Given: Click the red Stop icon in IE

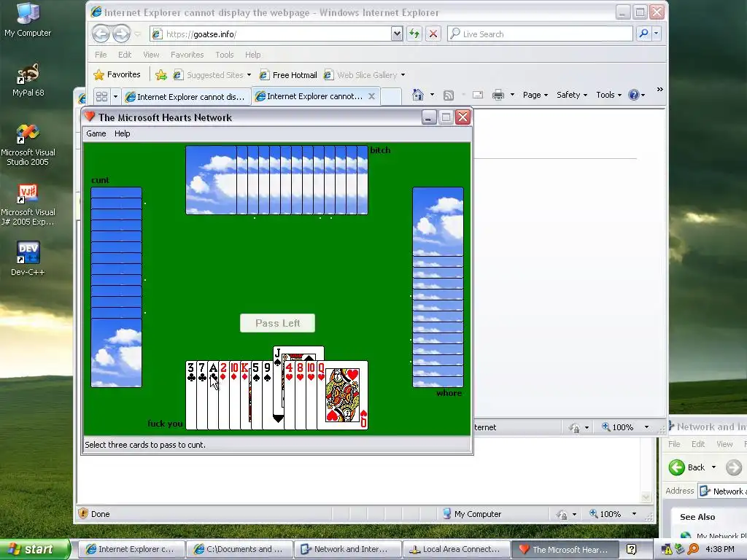Looking at the screenshot, I should point(433,34).
